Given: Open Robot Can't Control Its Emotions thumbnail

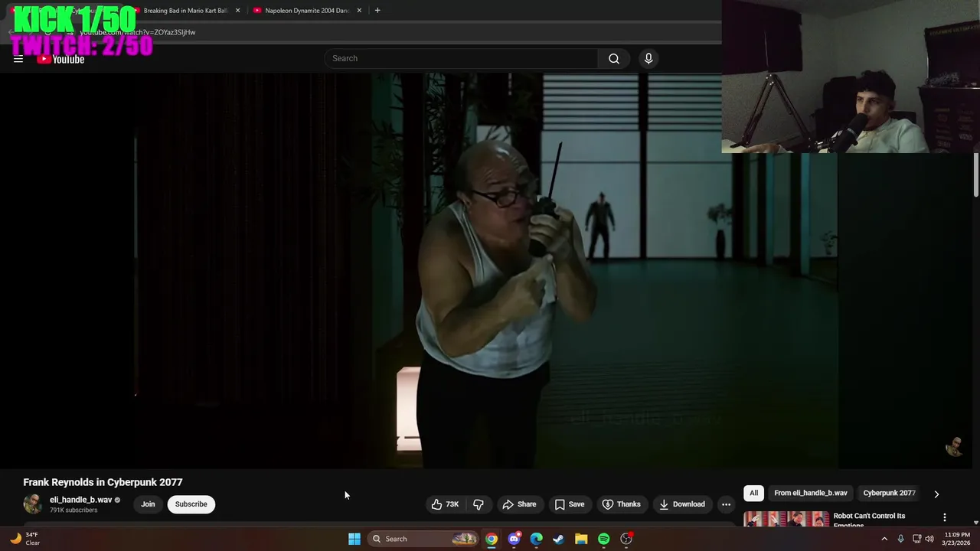Looking at the screenshot, I should tap(786, 519).
